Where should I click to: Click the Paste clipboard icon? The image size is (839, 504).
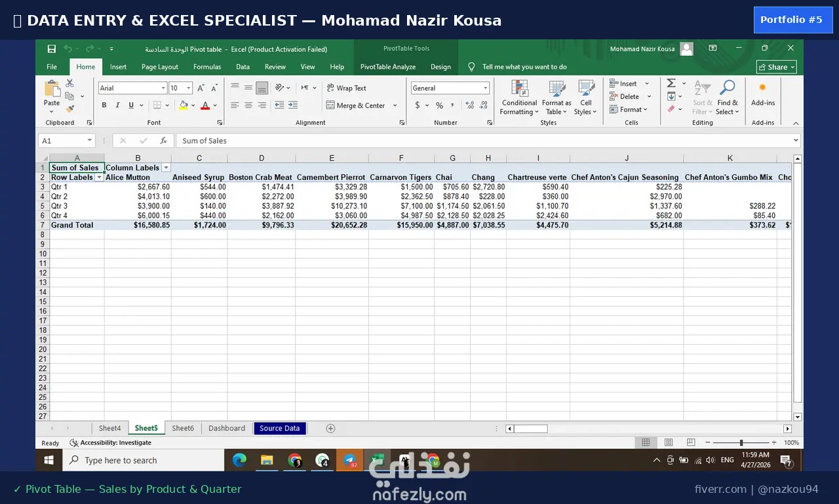[x=52, y=88]
